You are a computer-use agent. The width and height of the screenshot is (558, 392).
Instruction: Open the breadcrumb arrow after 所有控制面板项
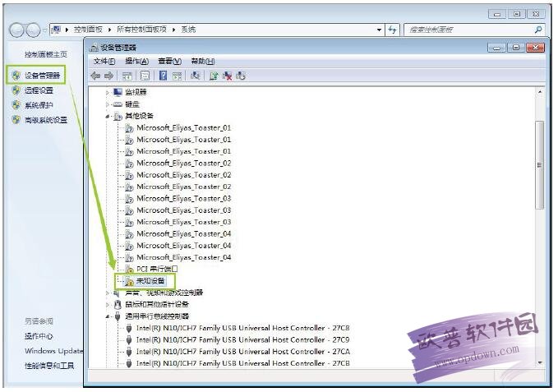click(174, 30)
